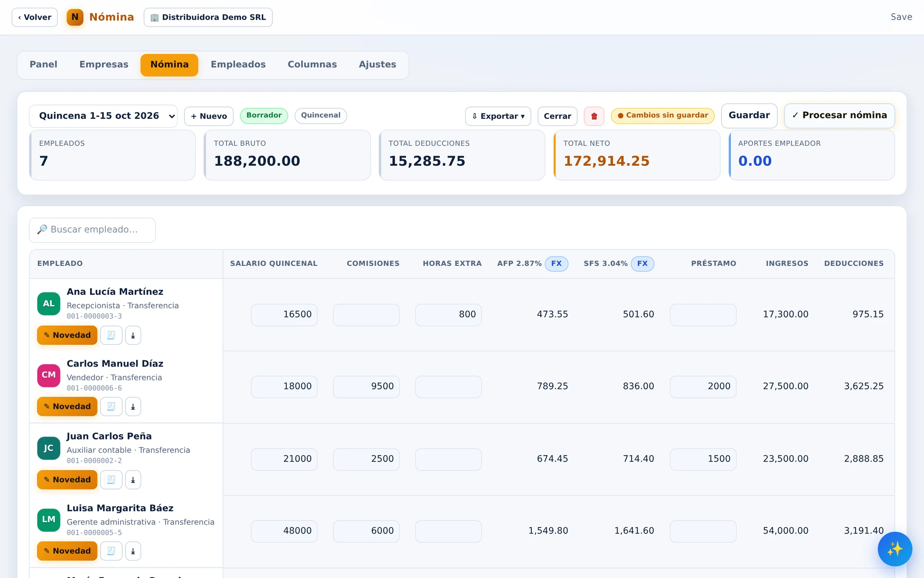This screenshot has height=578, width=924.
Task: Download payslip for Juan Carlos Peña
Action: point(133,480)
